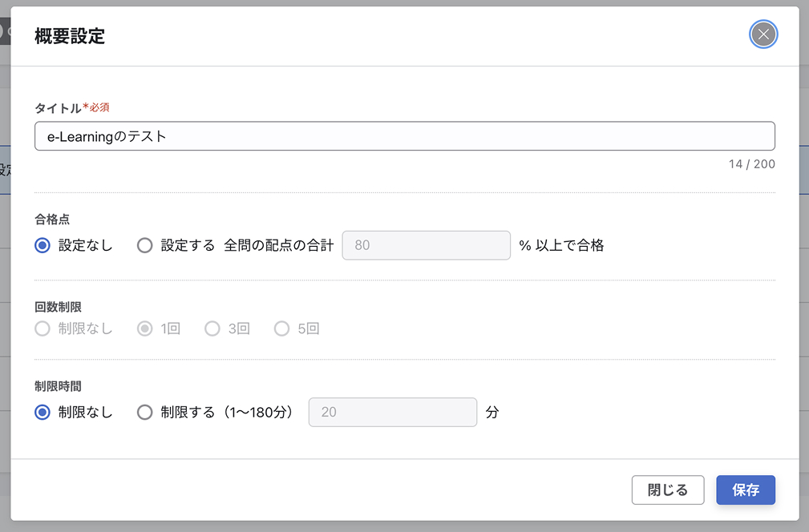The image size is (809, 532).
Task: Select the 5回 attempt limit option
Action: coord(281,328)
